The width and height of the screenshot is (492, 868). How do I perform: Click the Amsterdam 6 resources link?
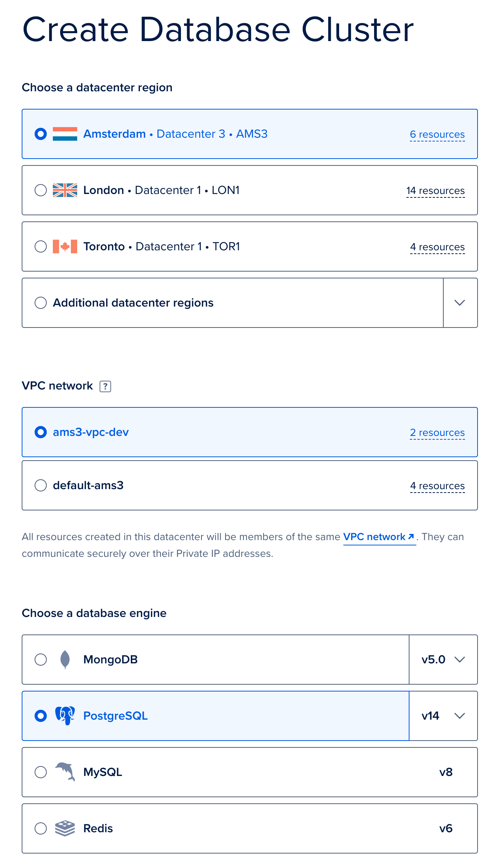(x=437, y=135)
